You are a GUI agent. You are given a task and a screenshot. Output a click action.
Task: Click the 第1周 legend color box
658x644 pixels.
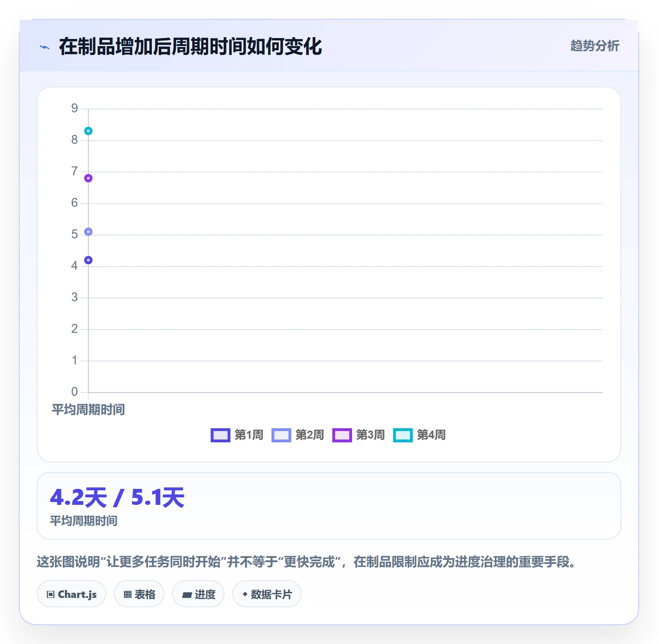(220, 435)
